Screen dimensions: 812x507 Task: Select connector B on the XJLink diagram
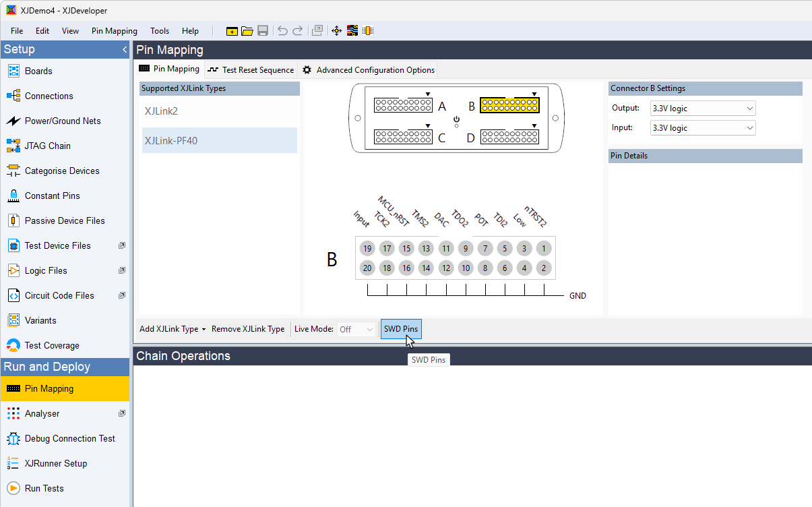[x=509, y=105]
